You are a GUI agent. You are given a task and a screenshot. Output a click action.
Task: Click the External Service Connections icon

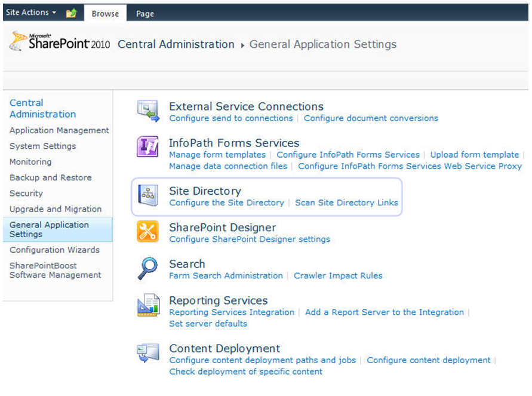(148, 111)
